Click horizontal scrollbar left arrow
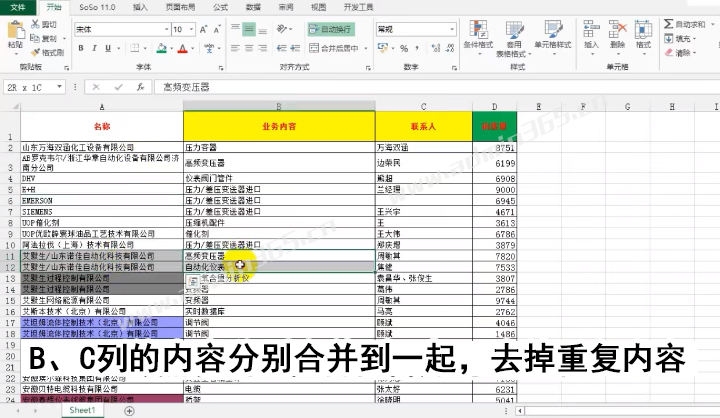 519,411
